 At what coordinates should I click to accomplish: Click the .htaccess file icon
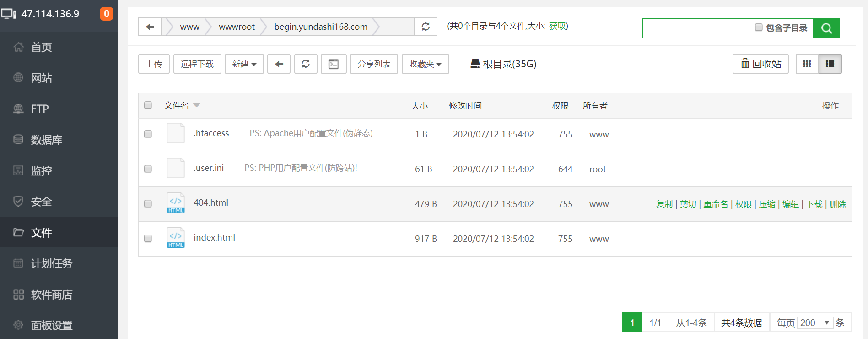176,133
